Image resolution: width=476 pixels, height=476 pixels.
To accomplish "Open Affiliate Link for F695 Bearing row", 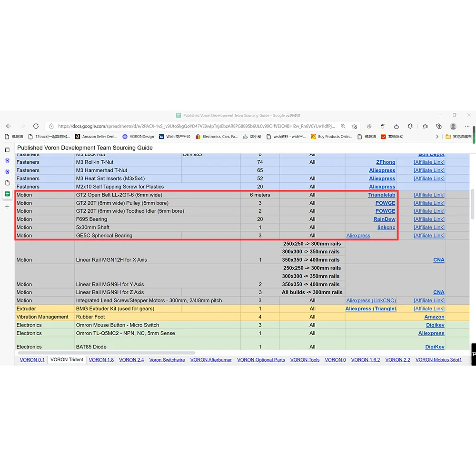I will tap(429, 219).
